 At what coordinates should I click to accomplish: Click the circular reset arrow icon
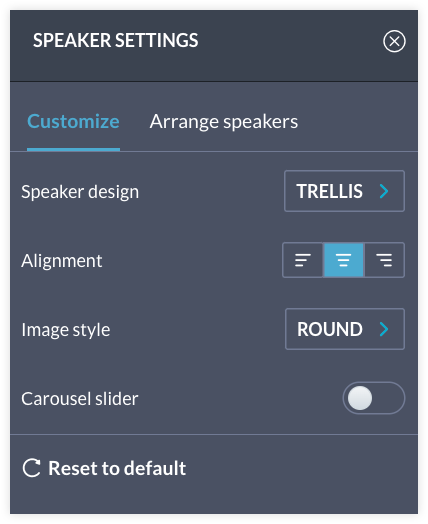pyautogui.click(x=32, y=468)
